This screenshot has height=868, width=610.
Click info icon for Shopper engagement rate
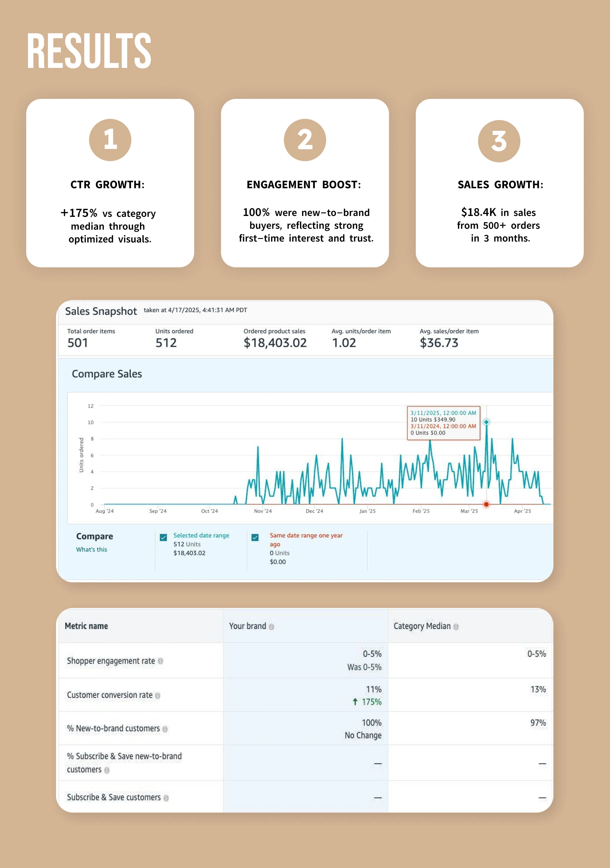point(160,661)
